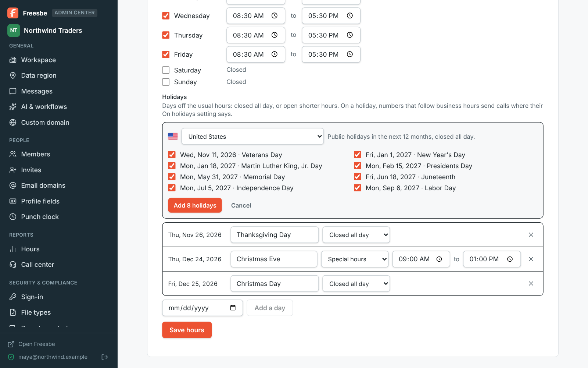Screen dimensions: 588x368
Task: Enable the Saturday checkbox
Action: 166,70
